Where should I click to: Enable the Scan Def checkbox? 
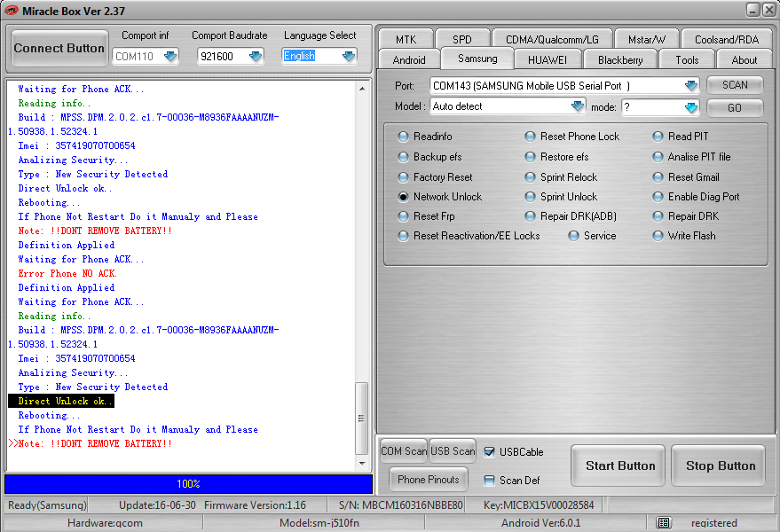[x=490, y=481]
